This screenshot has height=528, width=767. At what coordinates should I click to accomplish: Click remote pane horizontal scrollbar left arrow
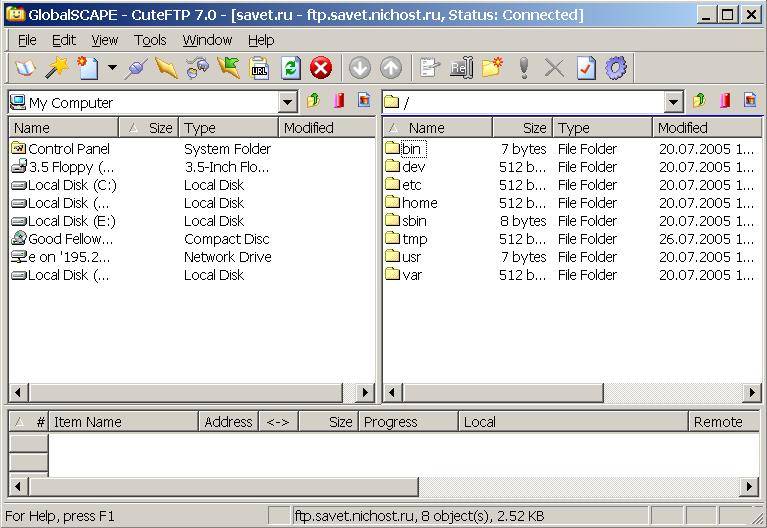click(x=392, y=392)
